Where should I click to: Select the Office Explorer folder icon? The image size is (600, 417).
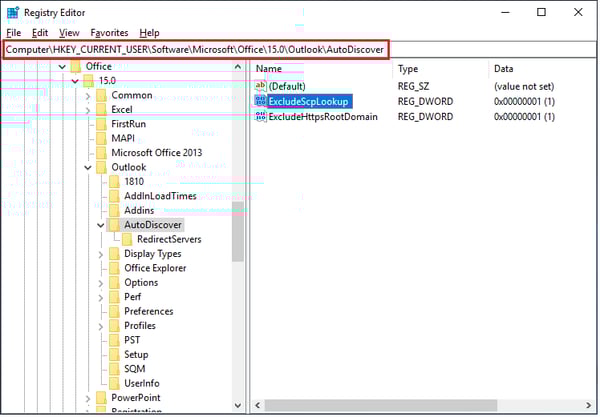pyautogui.click(x=114, y=268)
